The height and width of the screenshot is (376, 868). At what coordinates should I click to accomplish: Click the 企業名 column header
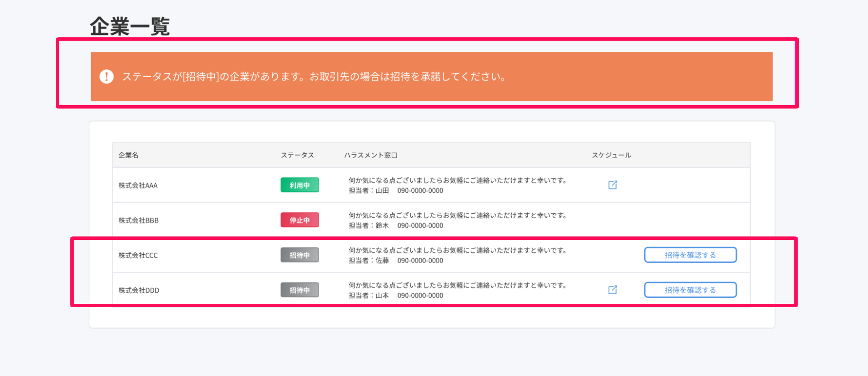click(x=129, y=155)
